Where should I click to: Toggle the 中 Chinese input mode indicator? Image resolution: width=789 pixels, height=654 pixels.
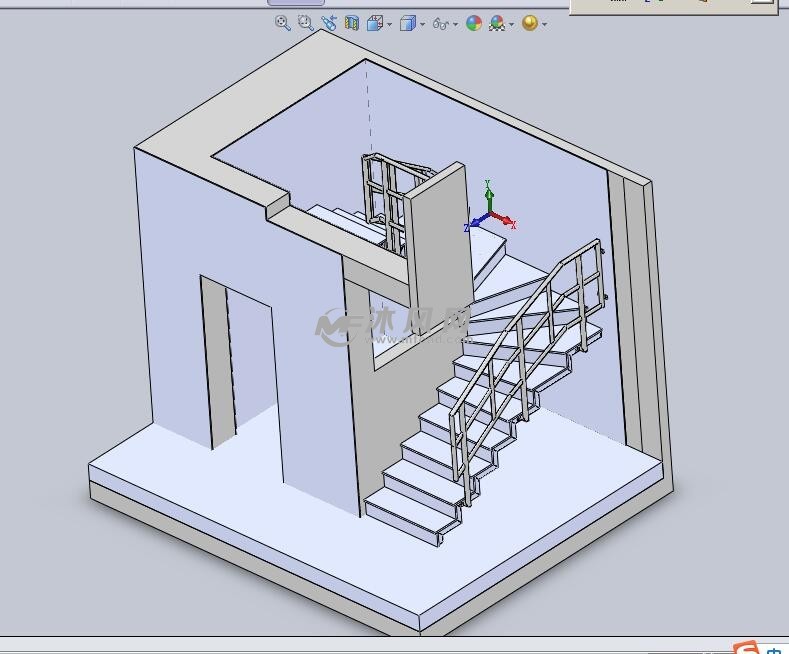[x=776, y=648]
